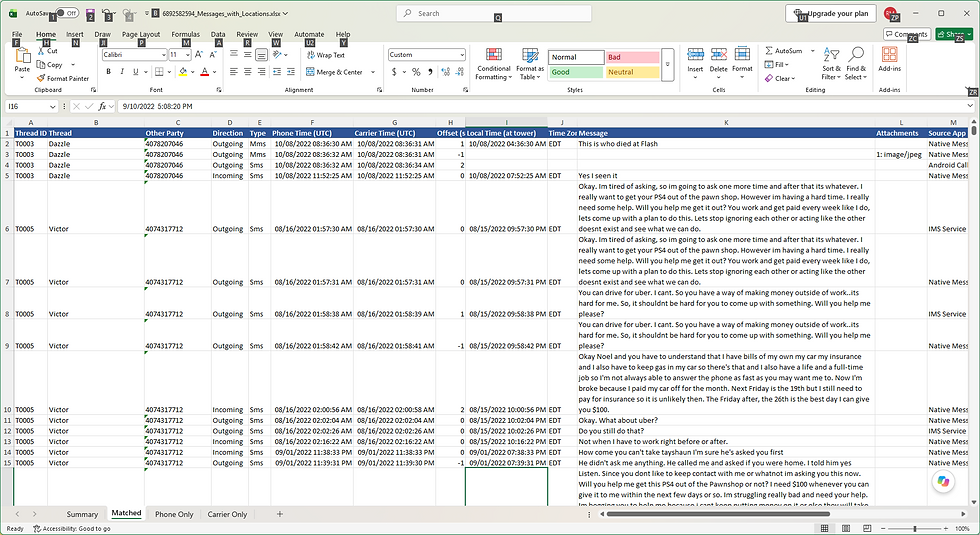Decrease font size with small A
The width and height of the screenshot is (980, 535).
tap(212, 54)
